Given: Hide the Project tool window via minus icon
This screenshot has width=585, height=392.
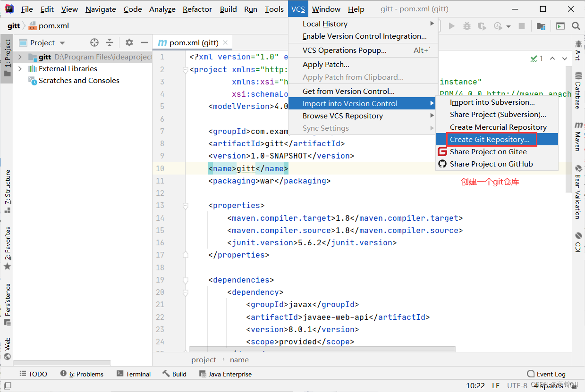Looking at the screenshot, I should click(144, 43).
